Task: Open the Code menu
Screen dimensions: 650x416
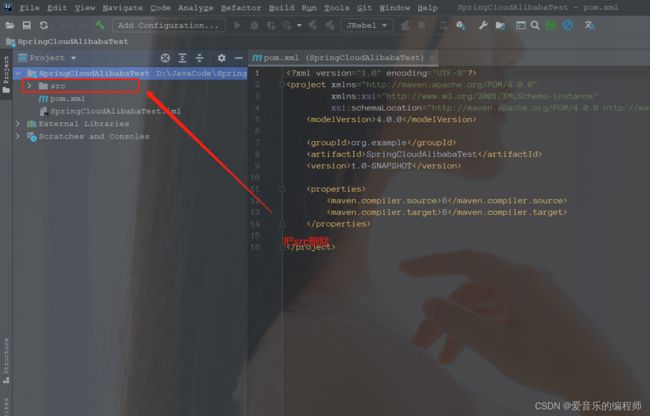Action: (x=160, y=7)
